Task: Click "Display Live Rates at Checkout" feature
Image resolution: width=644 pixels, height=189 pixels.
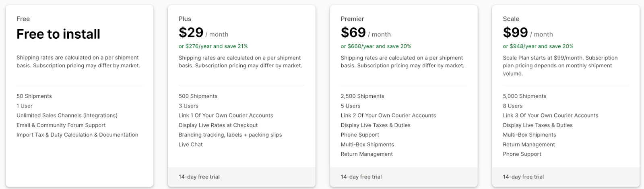Action: point(218,125)
